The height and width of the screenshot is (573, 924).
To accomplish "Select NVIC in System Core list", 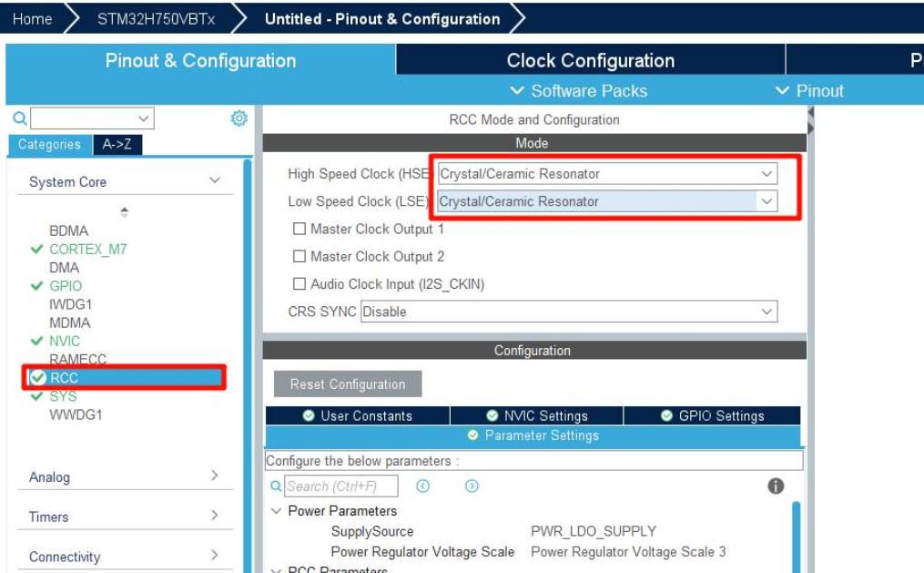I will point(65,341).
